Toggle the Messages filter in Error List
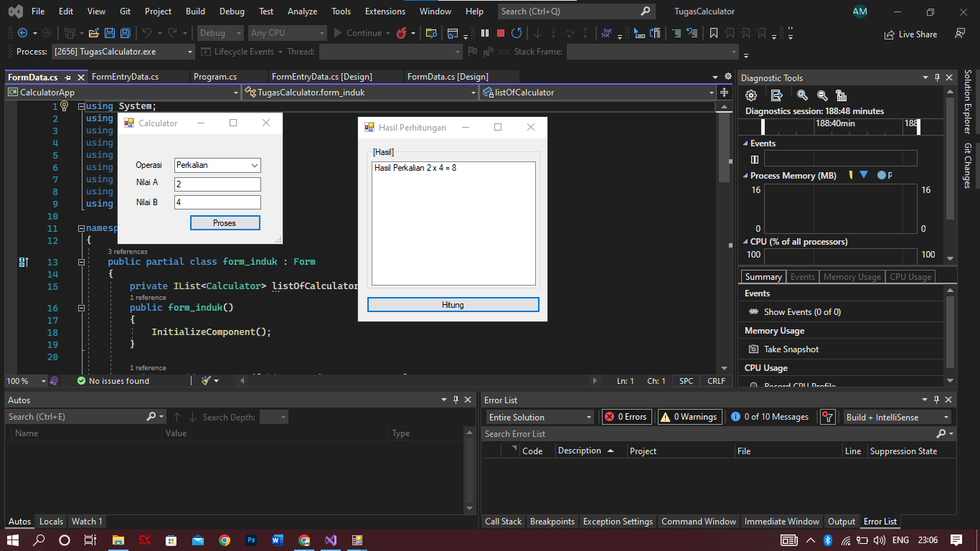This screenshot has height=551, width=980. (x=769, y=417)
